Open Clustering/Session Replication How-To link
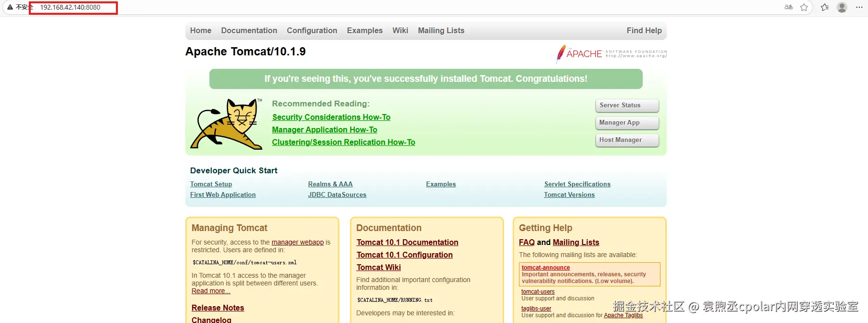The height and width of the screenshot is (323, 868). (x=343, y=142)
